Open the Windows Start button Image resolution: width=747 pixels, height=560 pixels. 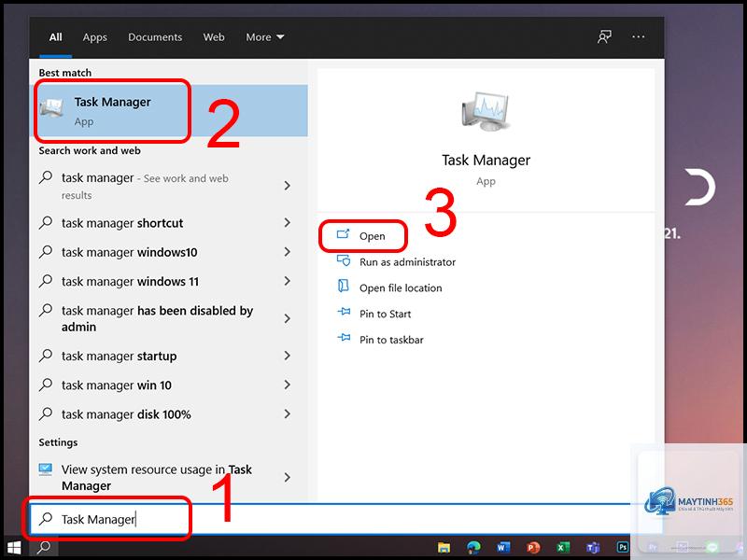coord(14,548)
